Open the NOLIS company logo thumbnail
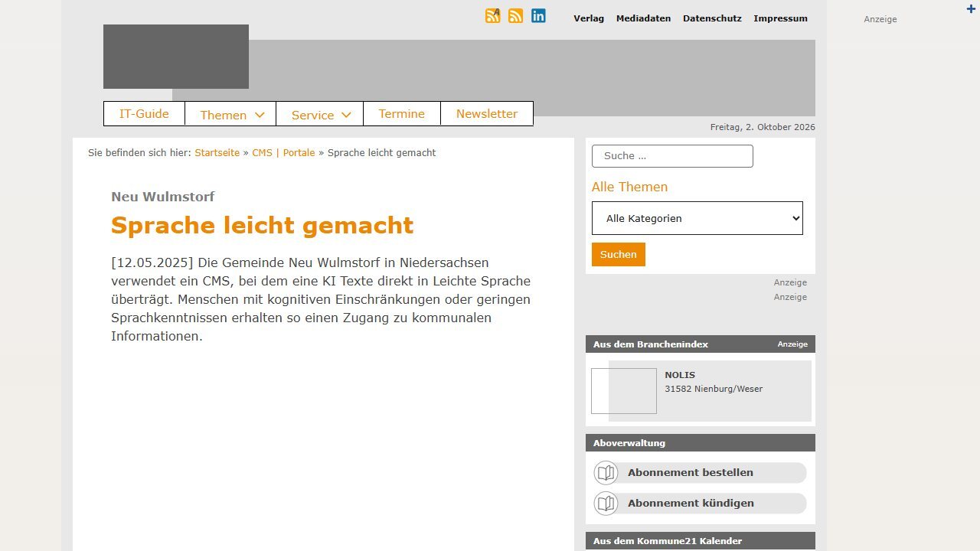 (624, 391)
